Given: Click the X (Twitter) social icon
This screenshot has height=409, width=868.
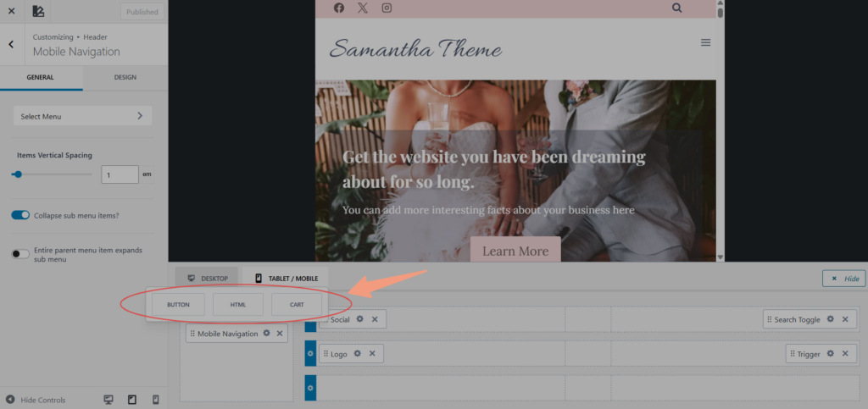Looking at the screenshot, I should (x=363, y=8).
